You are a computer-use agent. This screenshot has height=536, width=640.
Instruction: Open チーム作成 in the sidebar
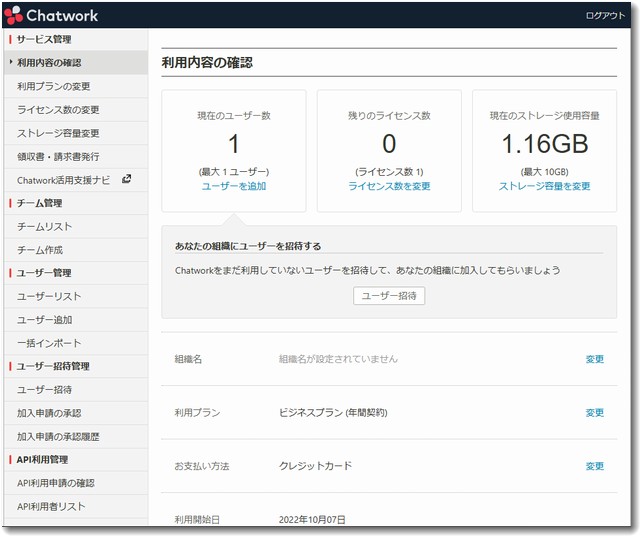(76, 250)
